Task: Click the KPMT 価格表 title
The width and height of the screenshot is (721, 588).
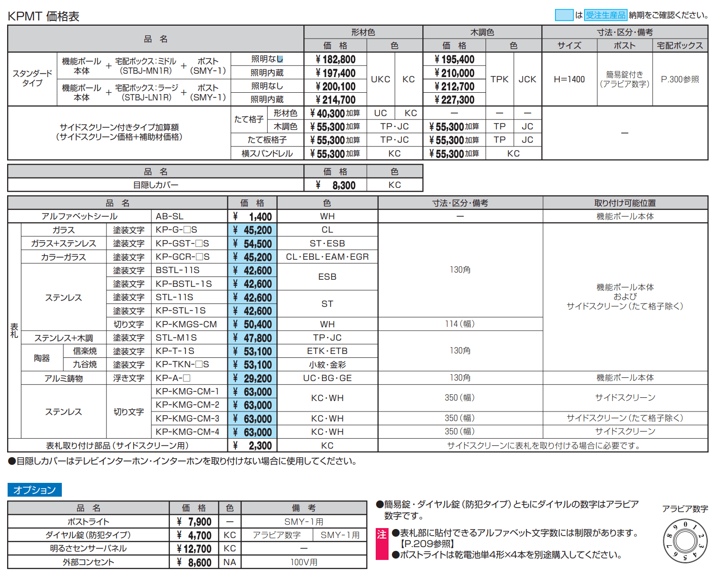Action: point(43,17)
